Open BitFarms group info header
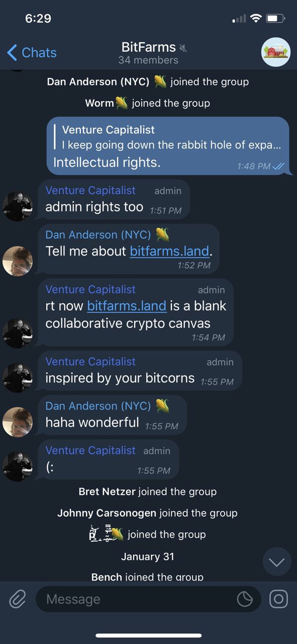 pos(149,53)
